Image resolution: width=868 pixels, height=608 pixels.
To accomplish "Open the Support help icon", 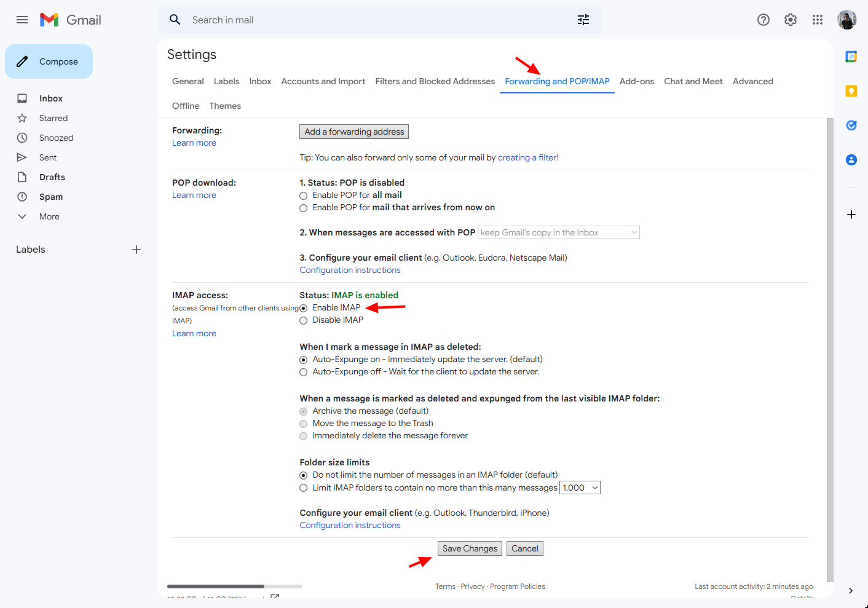I will [x=763, y=20].
